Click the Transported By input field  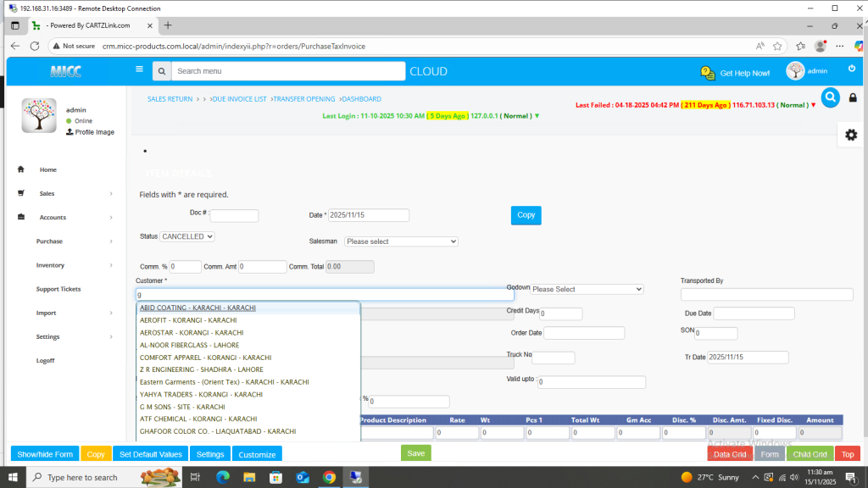click(x=766, y=295)
